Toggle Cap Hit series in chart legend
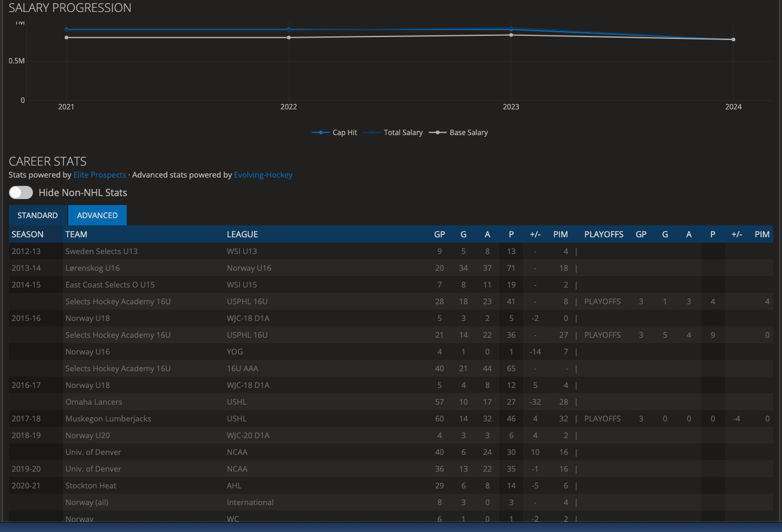Image resolution: width=782 pixels, height=532 pixels. (x=335, y=133)
